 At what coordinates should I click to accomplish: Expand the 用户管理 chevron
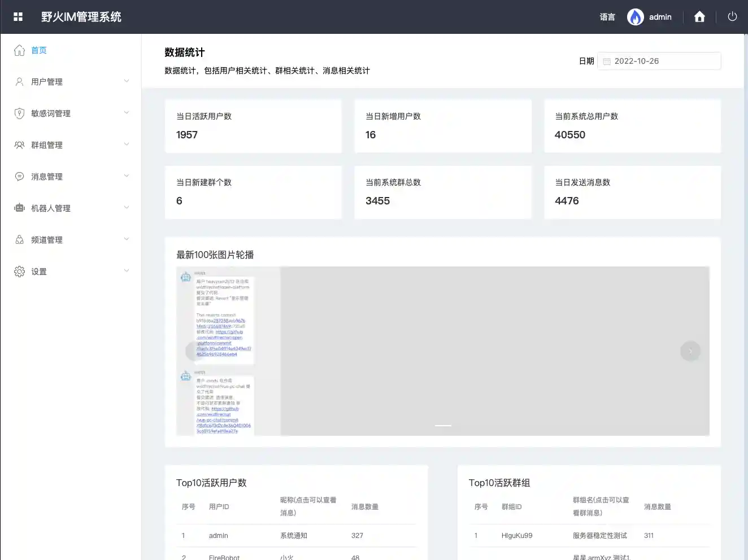point(127,81)
